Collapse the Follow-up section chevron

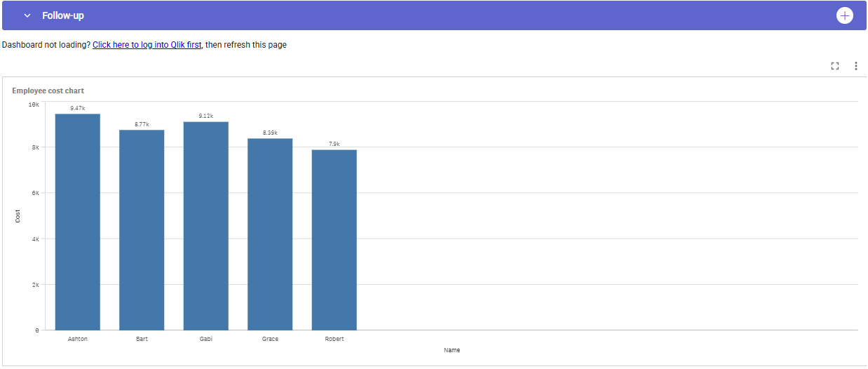[x=27, y=15]
